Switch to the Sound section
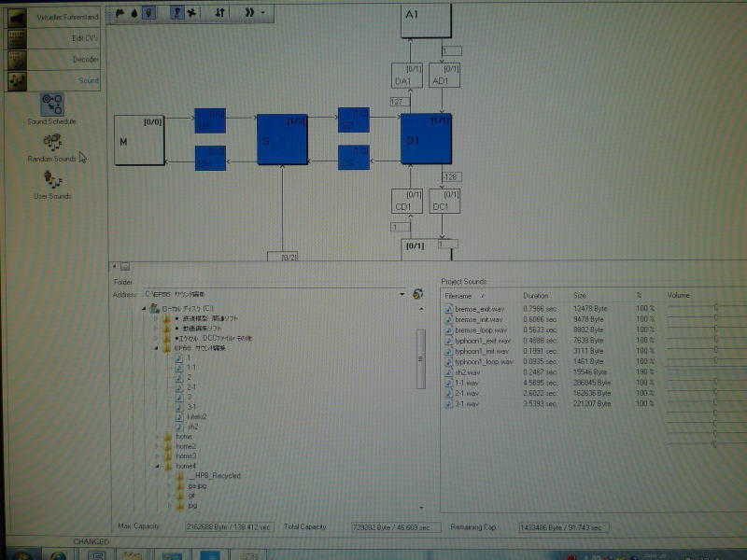 pyautogui.click(x=54, y=80)
